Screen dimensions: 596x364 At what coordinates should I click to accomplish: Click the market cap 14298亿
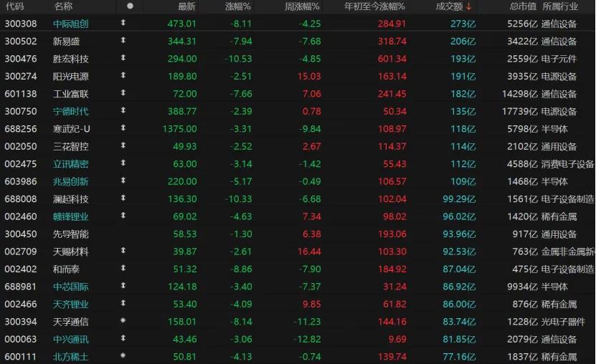(x=520, y=94)
